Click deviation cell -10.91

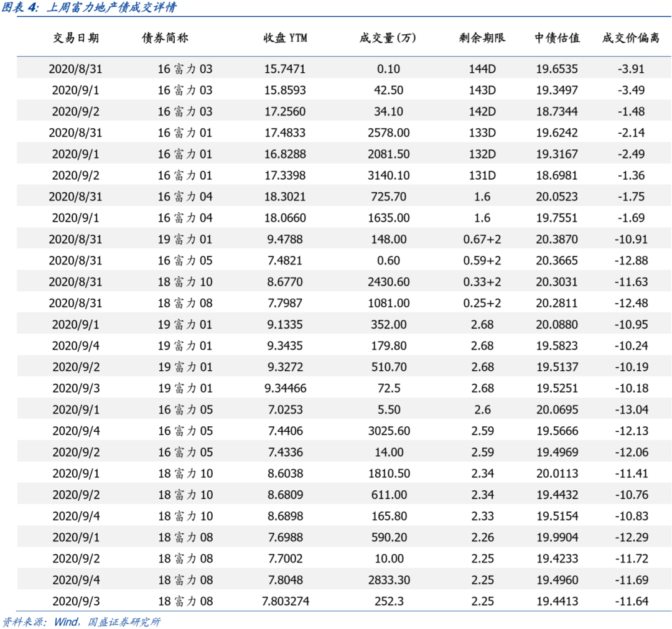(632, 240)
